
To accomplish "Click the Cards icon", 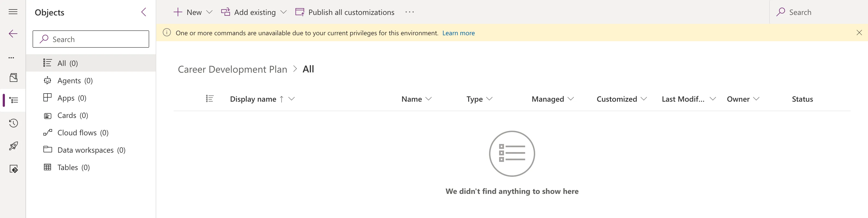I will click(x=47, y=116).
